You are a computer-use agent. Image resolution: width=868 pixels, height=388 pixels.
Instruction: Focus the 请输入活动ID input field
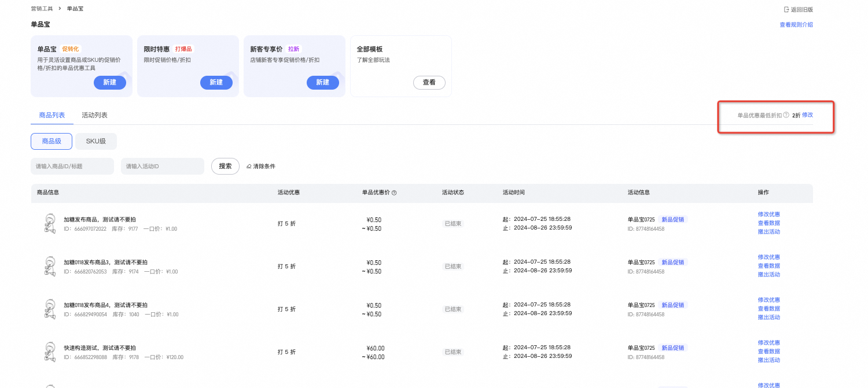163,166
